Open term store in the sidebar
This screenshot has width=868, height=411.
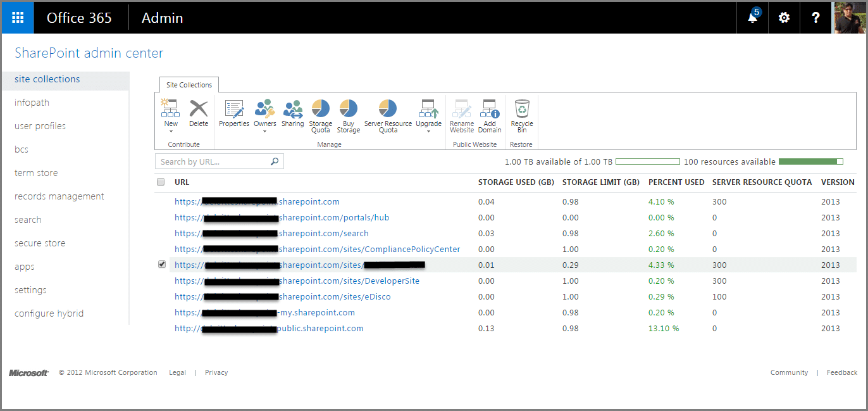[x=36, y=173]
